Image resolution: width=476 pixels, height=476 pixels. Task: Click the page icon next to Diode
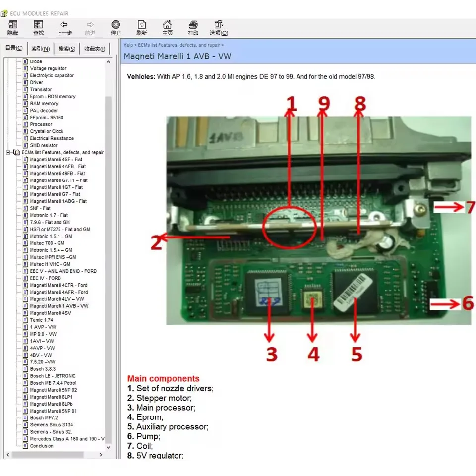pos(25,61)
